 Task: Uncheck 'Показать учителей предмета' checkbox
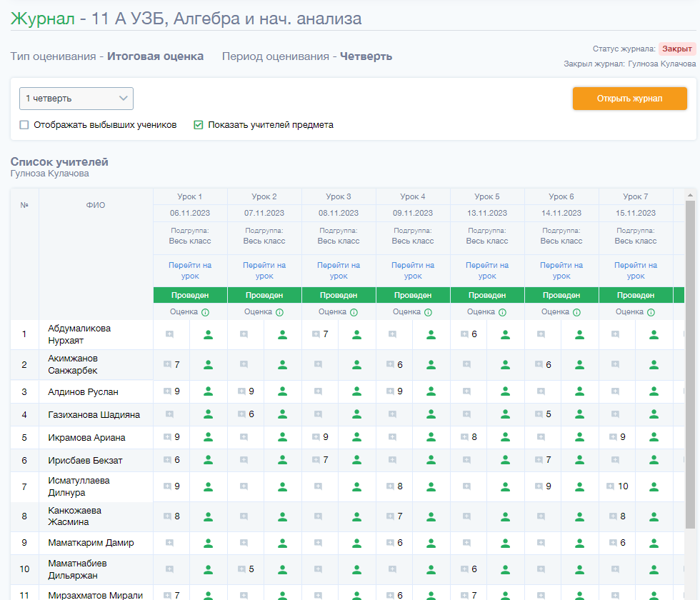[199, 125]
